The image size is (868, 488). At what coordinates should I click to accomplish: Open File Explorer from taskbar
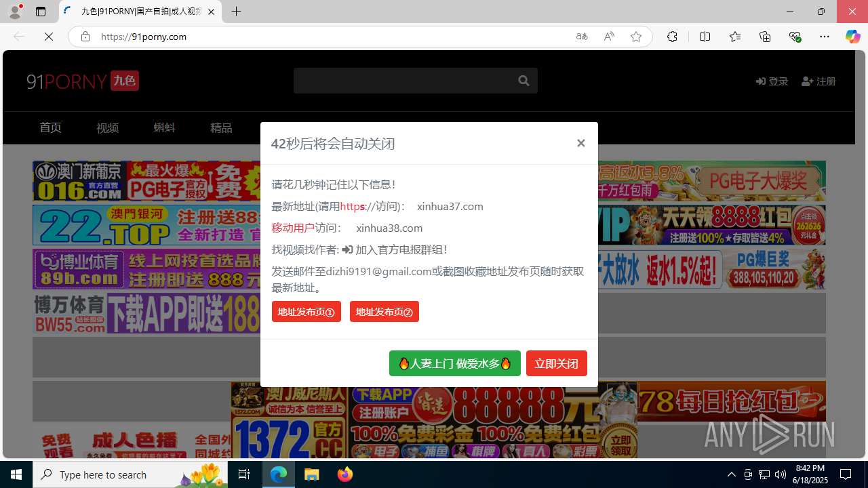click(x=311, y=474)
